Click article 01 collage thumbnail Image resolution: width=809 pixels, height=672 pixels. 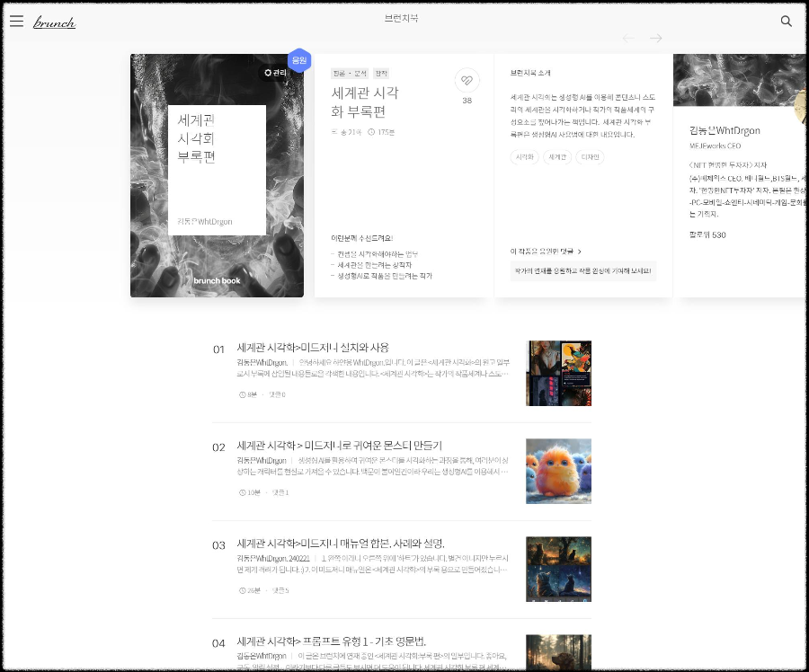tap(558, 373)
